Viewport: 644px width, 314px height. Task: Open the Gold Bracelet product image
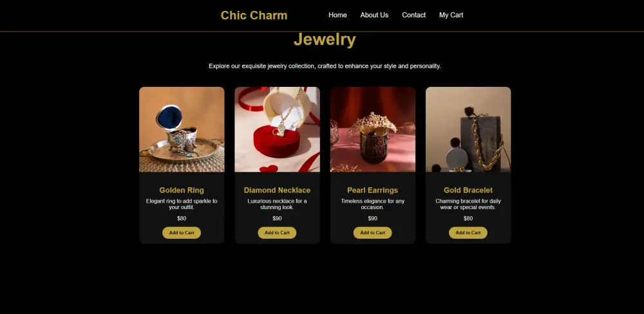click(468, 129)
